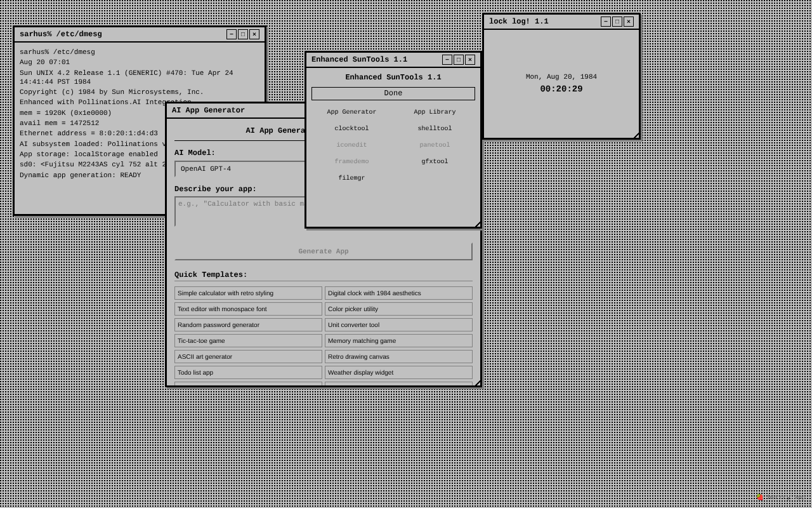Open the framedemo application

click(x=351, y=161)
